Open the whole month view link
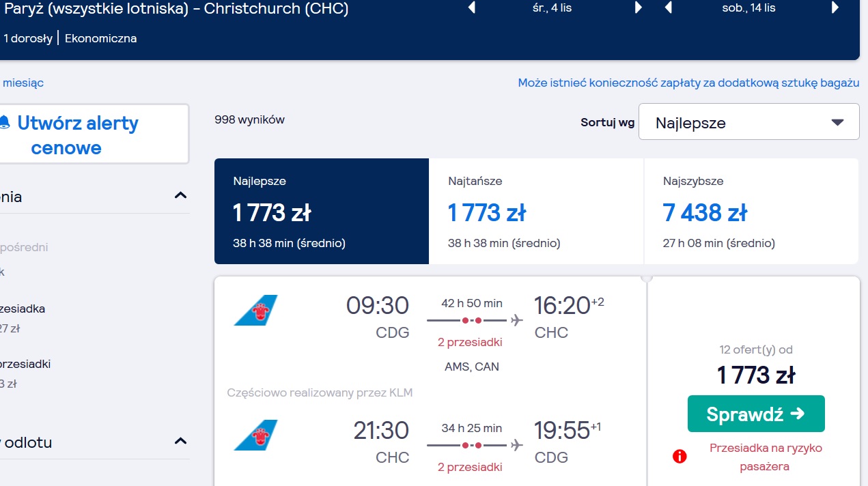The height and width of the screenshot is (486, 868). click(x=22, y=83)
